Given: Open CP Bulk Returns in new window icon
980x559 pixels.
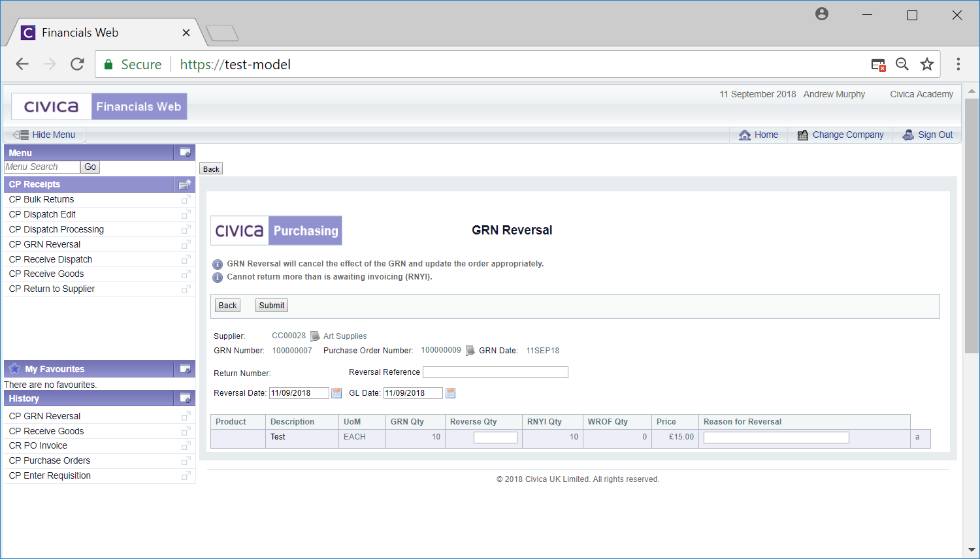Looking at the screenshot, I should pyautogui.click(x=186, y=199).
